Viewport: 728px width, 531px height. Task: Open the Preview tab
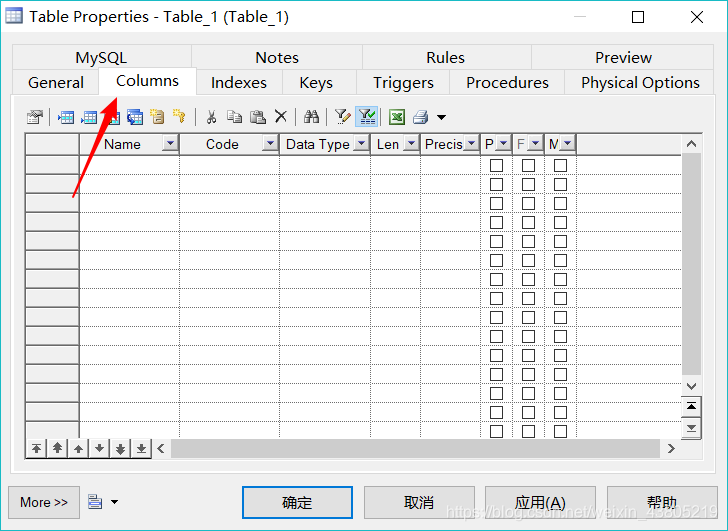(x=623, y=58)
